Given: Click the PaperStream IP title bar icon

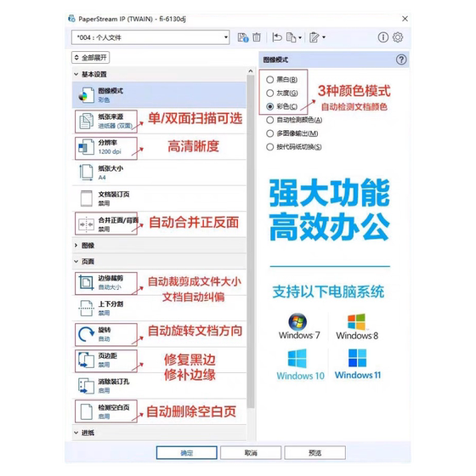Looking at the screenshot, I should pyautogui.click(x=71, y=19).
